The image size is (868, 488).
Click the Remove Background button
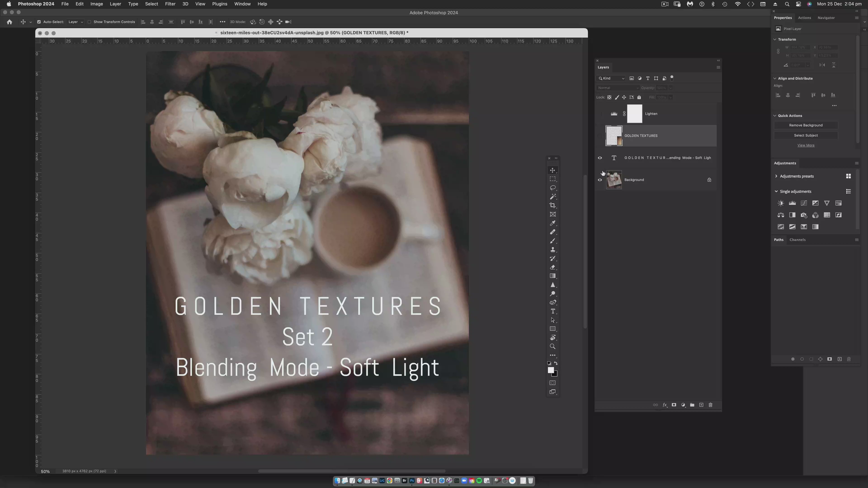(806, 125)
